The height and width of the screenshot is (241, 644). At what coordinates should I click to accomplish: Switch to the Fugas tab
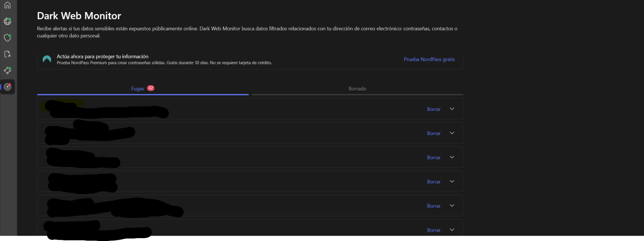coord(138,89)
